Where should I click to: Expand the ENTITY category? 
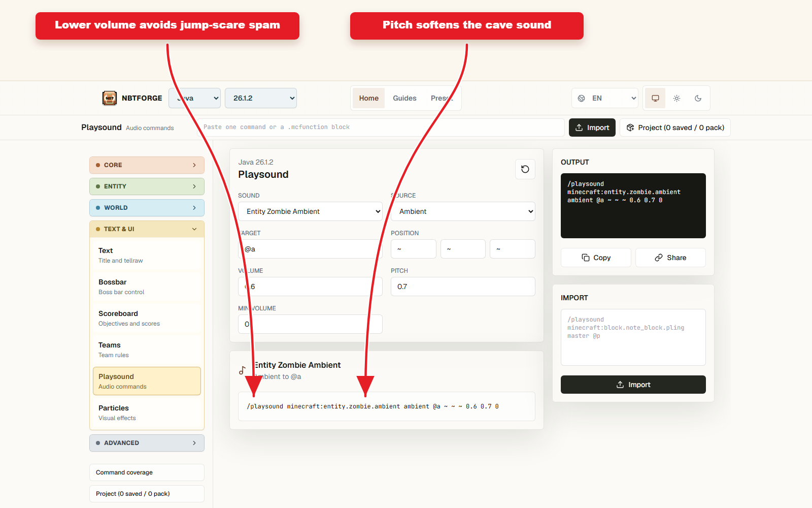click(x=147, y=186)
